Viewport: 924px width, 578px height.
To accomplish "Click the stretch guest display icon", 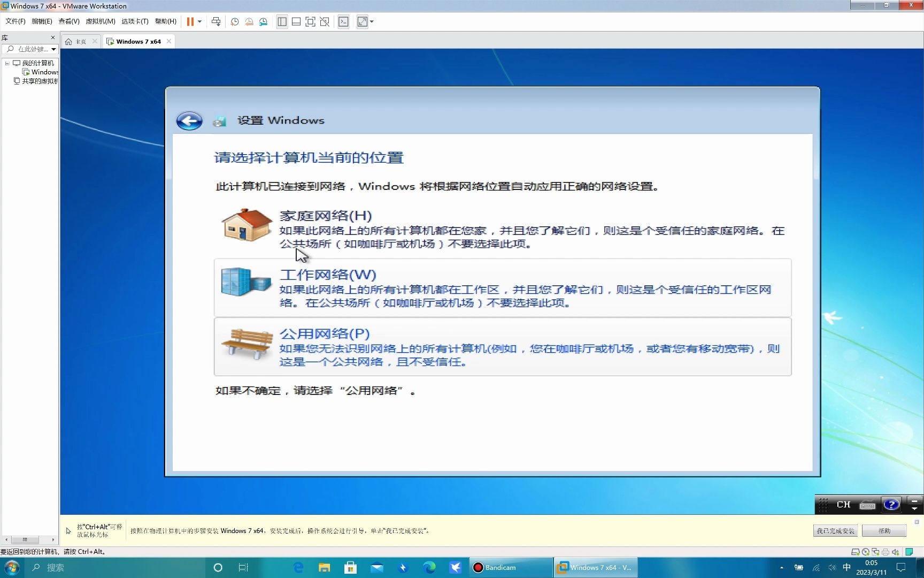I will pyautogui.click(x=363, y=22).
